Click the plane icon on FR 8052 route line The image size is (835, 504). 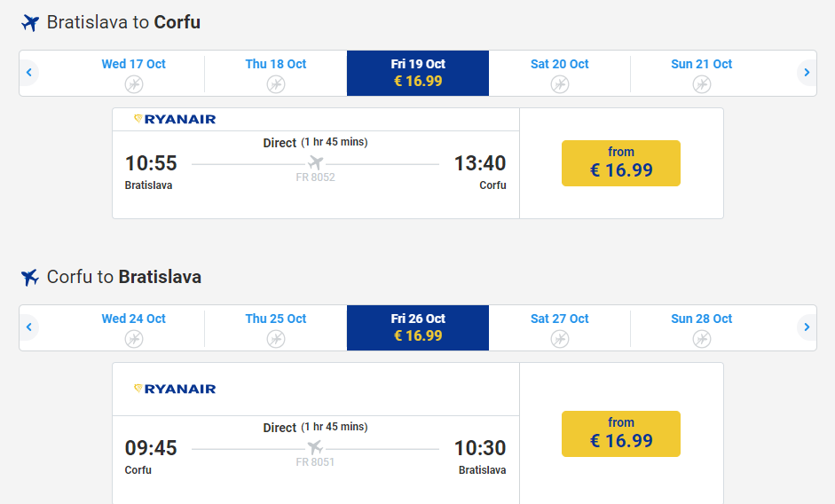coord(316,163)
